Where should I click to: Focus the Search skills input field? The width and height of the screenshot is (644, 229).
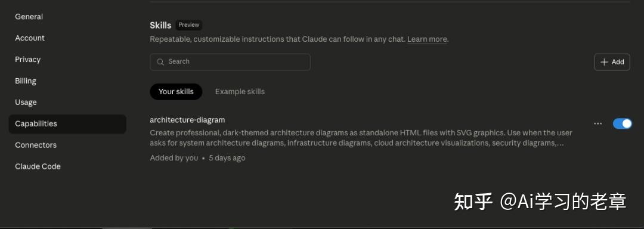click(230, 62)
